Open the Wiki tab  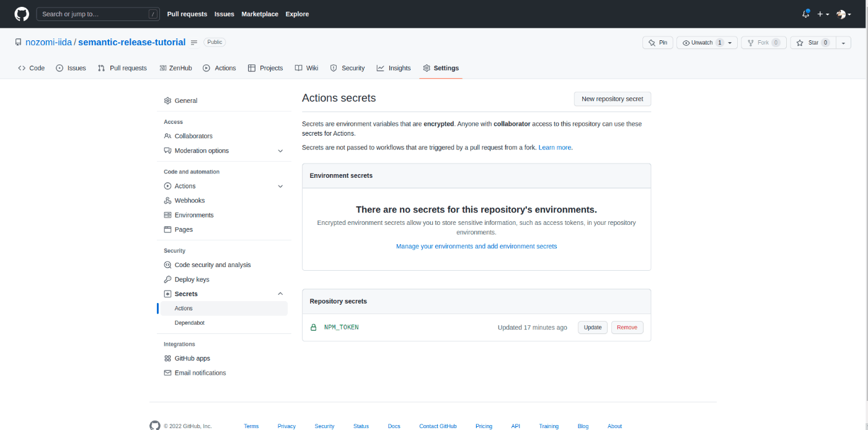pos(306,68)
